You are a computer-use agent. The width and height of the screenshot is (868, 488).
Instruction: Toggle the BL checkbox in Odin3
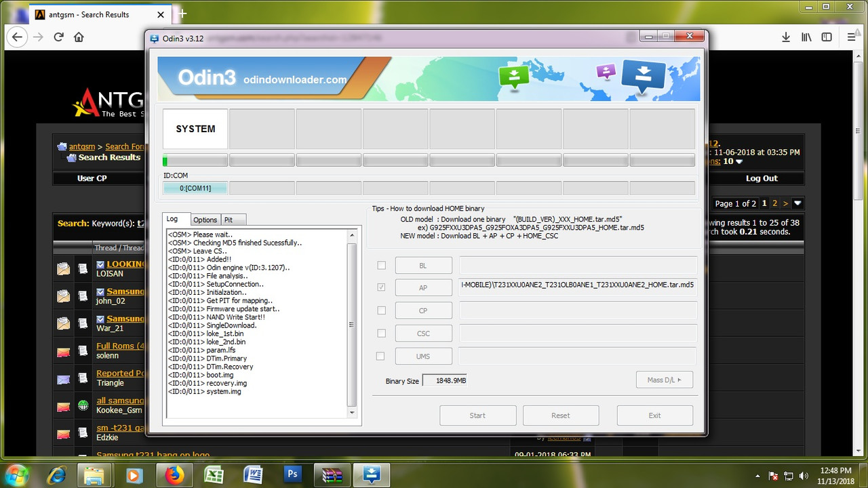381,265
